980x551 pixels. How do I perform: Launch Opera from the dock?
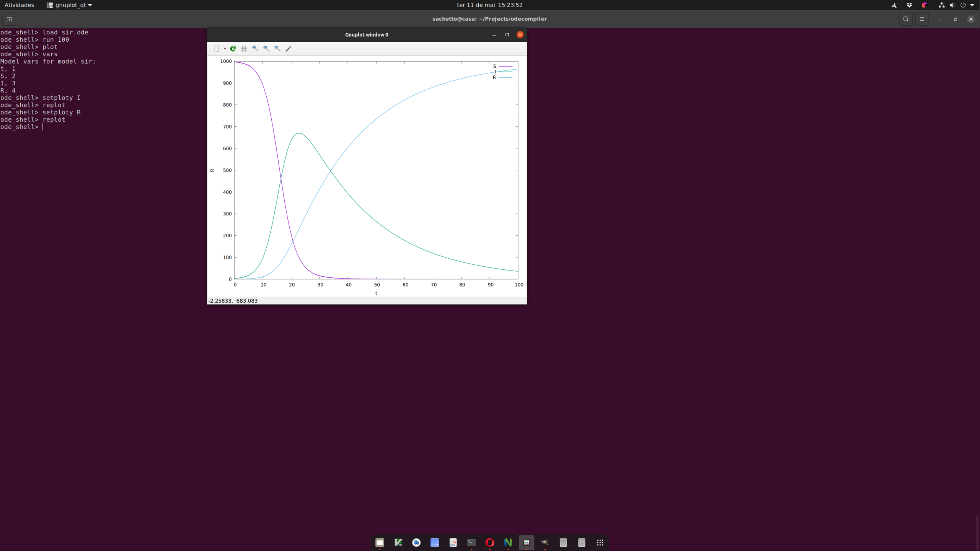click(490, 543)
